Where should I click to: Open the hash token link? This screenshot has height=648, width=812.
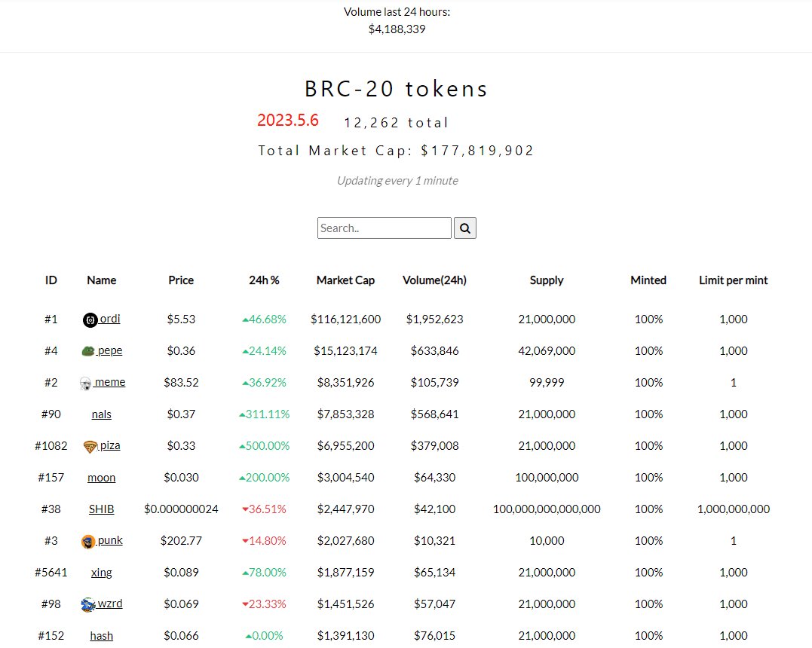pos(102,636)
